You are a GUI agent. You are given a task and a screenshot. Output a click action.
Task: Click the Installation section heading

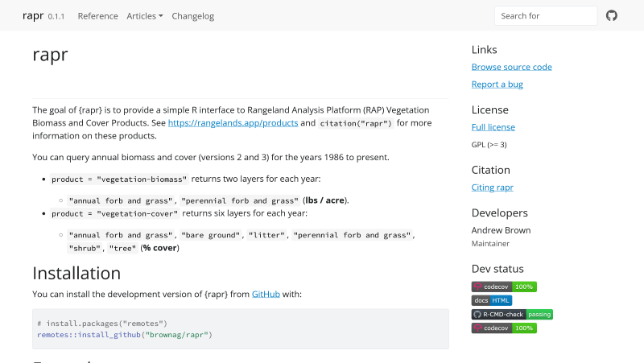pyautogui.click(x=76, y=273)
